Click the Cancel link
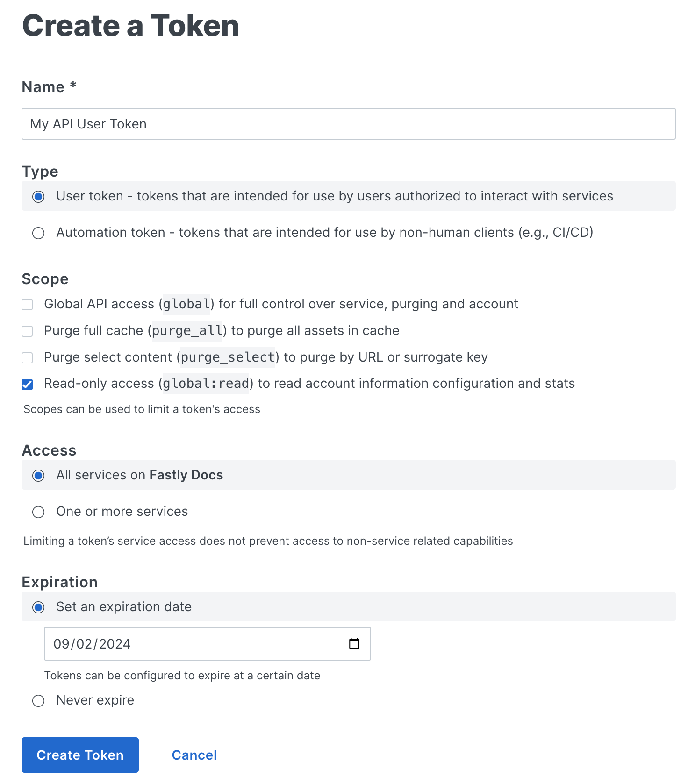Viewport: 688px width, 784px height. pyautogui.click(x=194, y=755)
